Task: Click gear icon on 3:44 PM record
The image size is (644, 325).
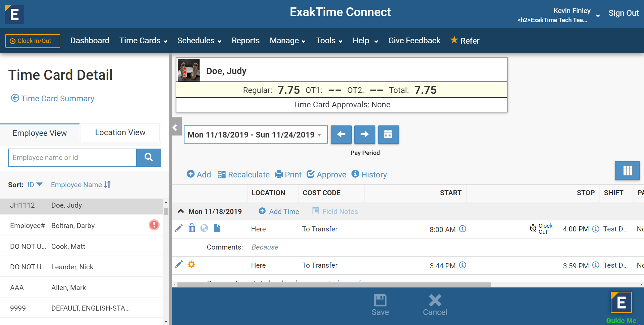Action: [x=192, y=264]
